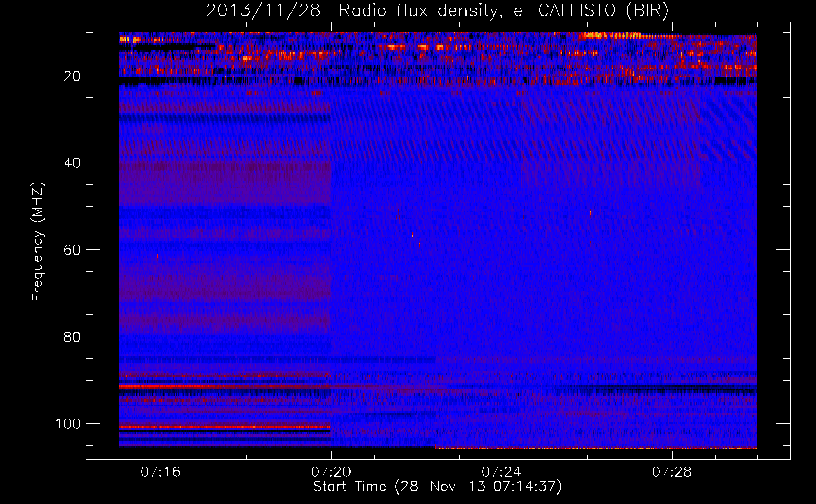Click the 07:24 time tick label
The width and height of the screenshot is (816, 504).
click(501, 472)
